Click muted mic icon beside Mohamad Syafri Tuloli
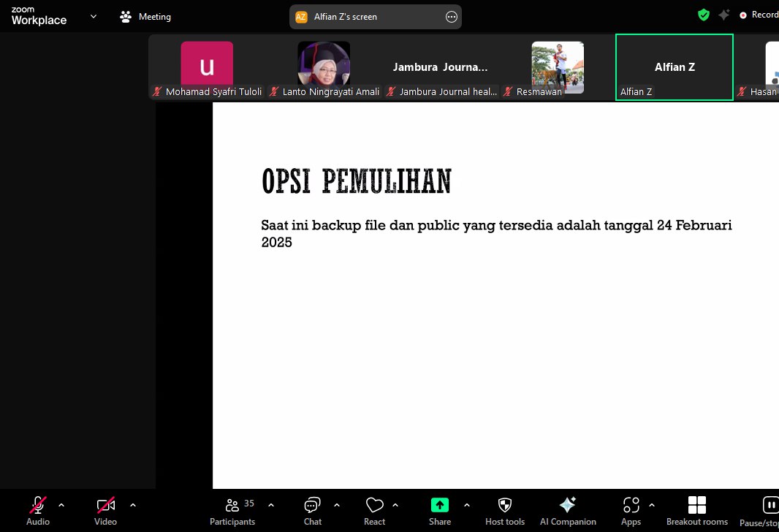The width and height of the screenshot is (779, 532). [x=157, y=91]
